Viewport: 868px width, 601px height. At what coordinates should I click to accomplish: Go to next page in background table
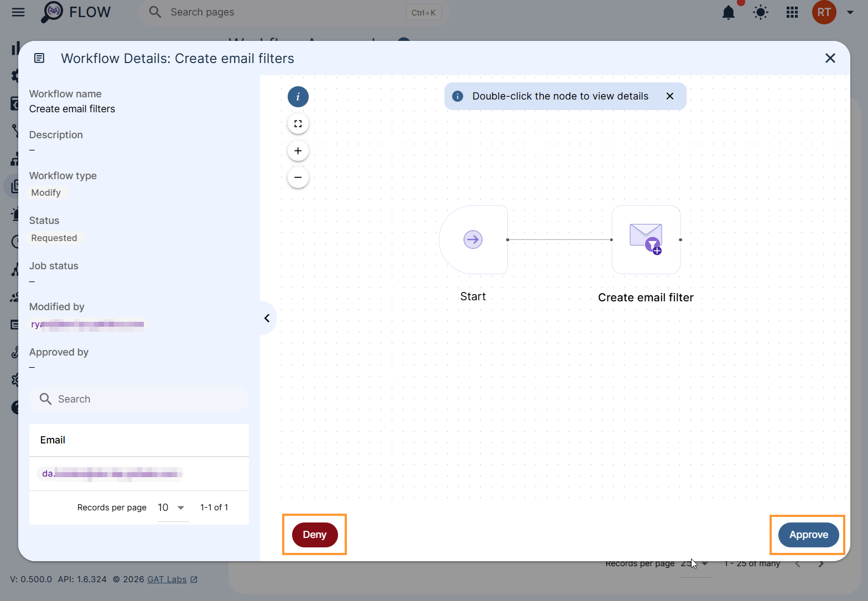(822, 564)
